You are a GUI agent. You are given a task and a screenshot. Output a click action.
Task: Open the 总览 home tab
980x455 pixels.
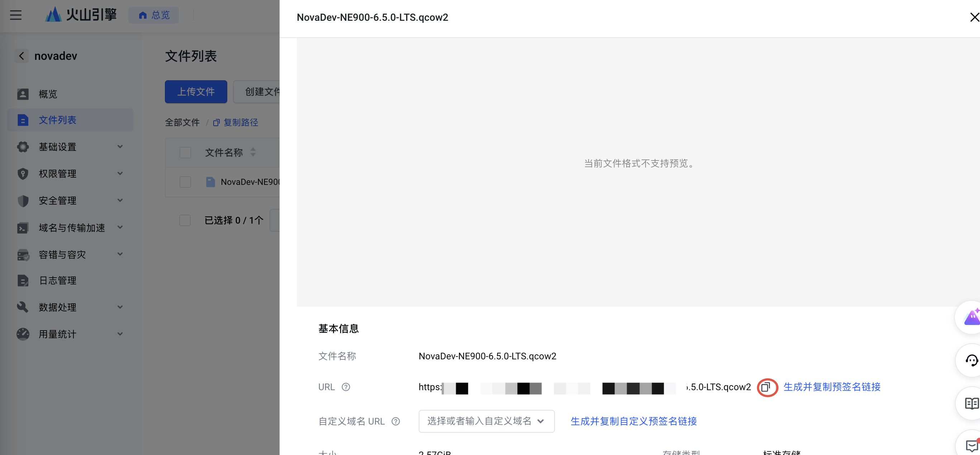click(154, 15)
